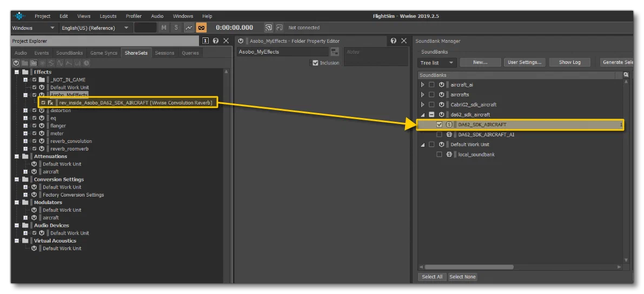Click the Wwise logo icon in menu bar
Viewport: 644px width, 294px height.
pyautogui.click(x=19, y=16)
